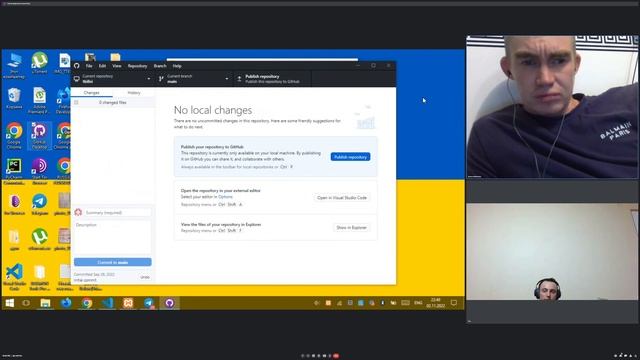Open the Options link for external editor

coord(225,197)
